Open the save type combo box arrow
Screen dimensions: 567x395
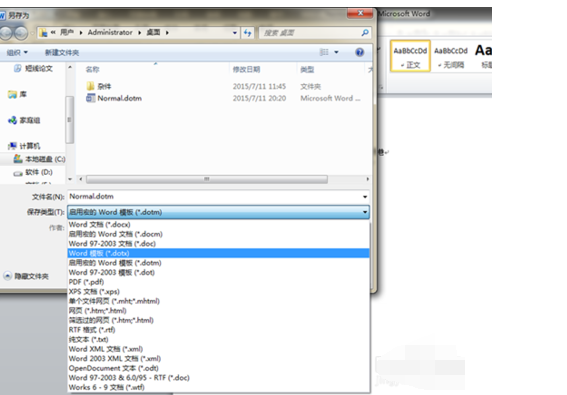point(365,212)
